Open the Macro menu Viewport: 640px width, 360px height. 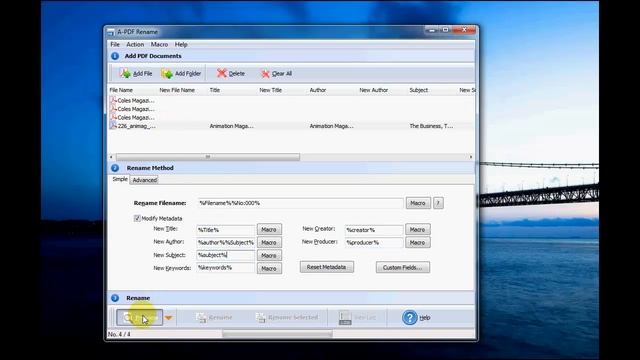click(x=159, y=44)
